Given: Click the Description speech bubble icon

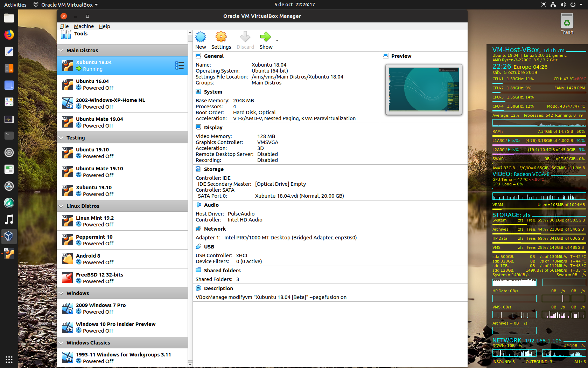Looking at the screenshot, I should pyautogui.click(x=198, y=288).
